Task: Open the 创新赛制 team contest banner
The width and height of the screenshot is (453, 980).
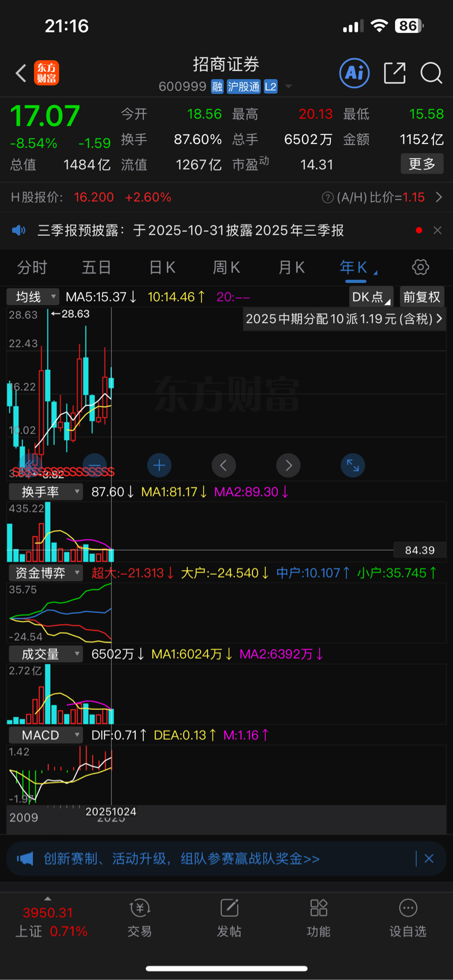Action: coord(182,859)
